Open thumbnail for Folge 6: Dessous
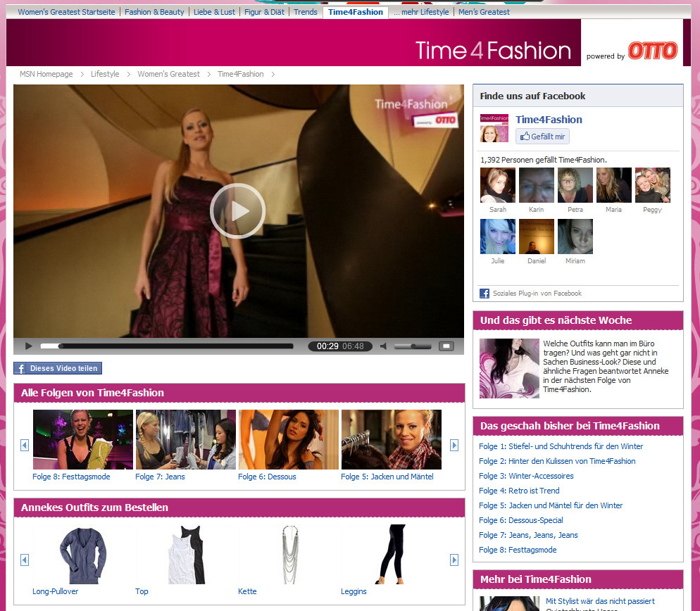The width and height of the screenshot is (700, 611). [x=289, y=440]
